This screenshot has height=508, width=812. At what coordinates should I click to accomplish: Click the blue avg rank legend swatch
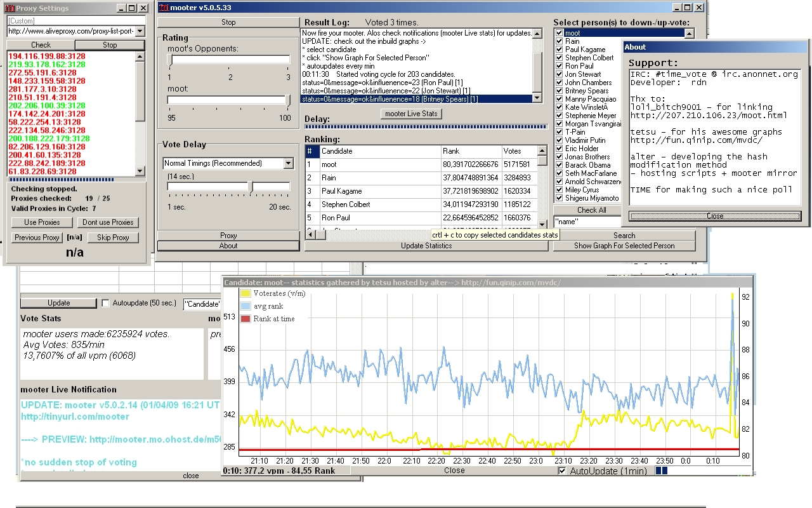[245, 306]
